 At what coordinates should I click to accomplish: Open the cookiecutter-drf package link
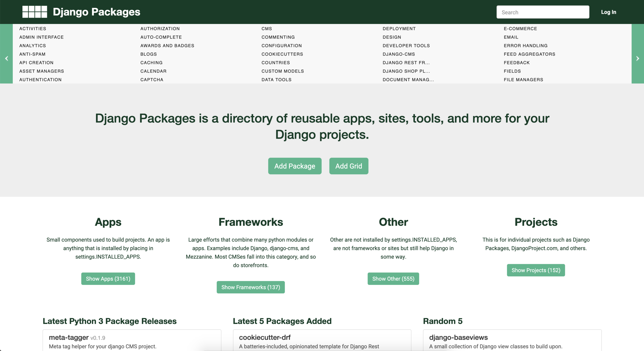(264, 337)
